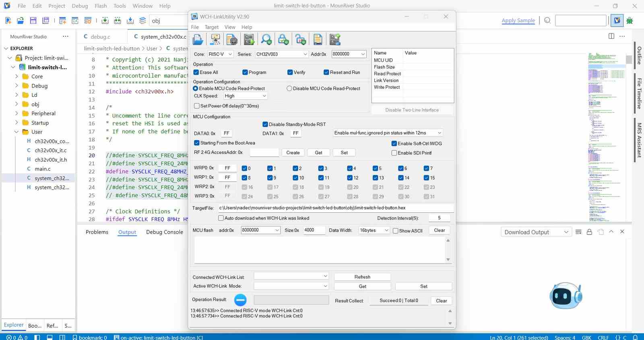Click the download to flash icon in MounRiver toolbar
Image resolution: width=644 pixels, height=340 pixels.
click(130, 21)
